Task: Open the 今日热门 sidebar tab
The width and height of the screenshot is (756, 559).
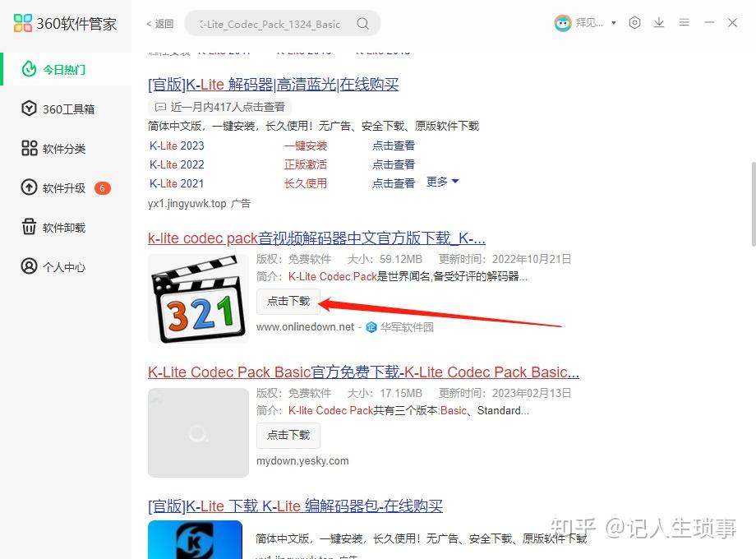Action: tap(66, 69)
